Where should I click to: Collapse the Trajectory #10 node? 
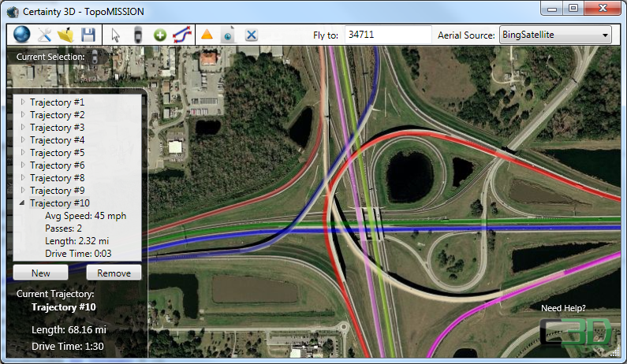22,203
